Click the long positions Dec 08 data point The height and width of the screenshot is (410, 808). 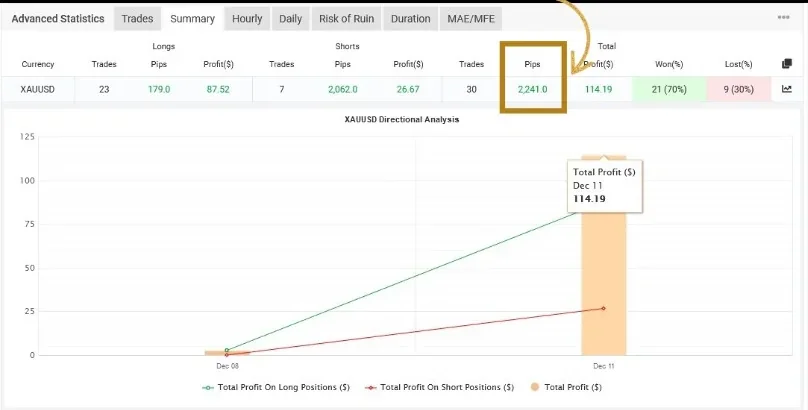227,350
